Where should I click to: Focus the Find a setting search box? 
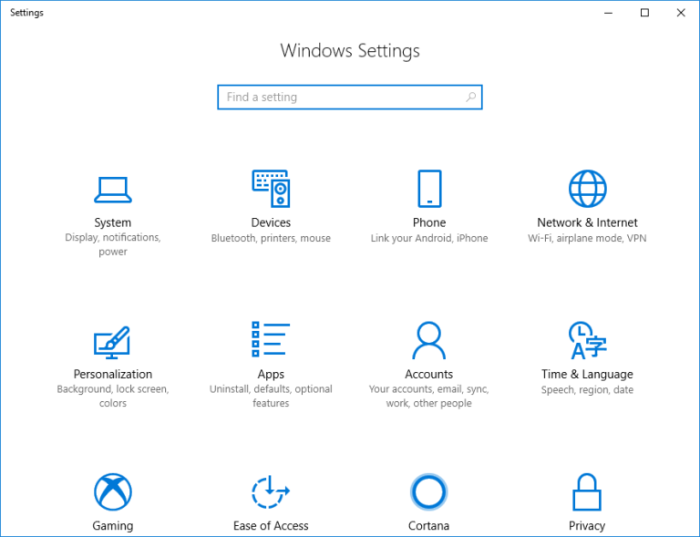coord(350,97)
